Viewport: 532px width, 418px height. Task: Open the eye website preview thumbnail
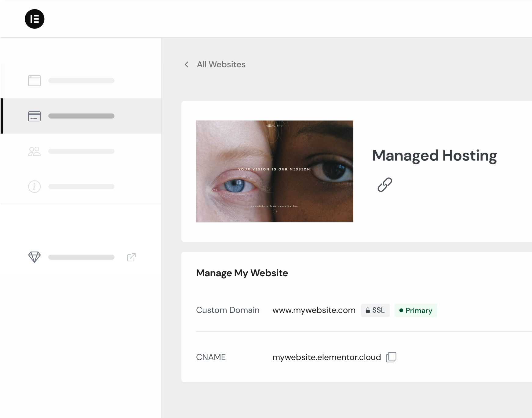[x=275, y=171]
